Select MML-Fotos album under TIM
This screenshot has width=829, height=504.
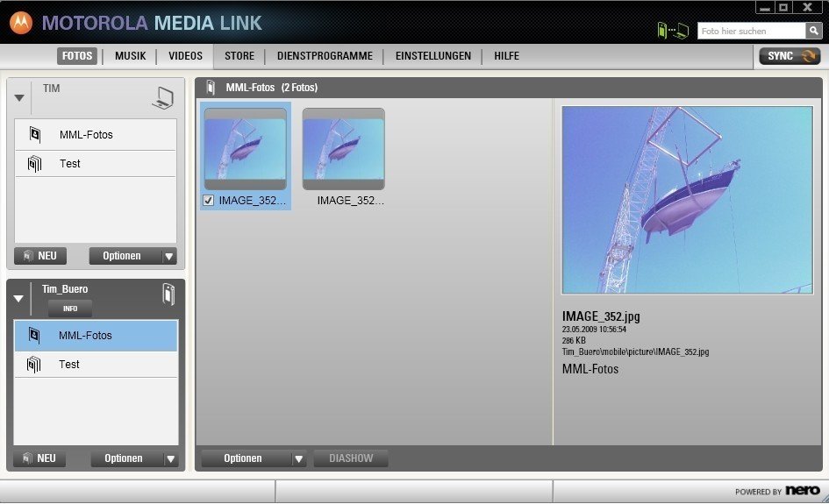pos(96,135)
